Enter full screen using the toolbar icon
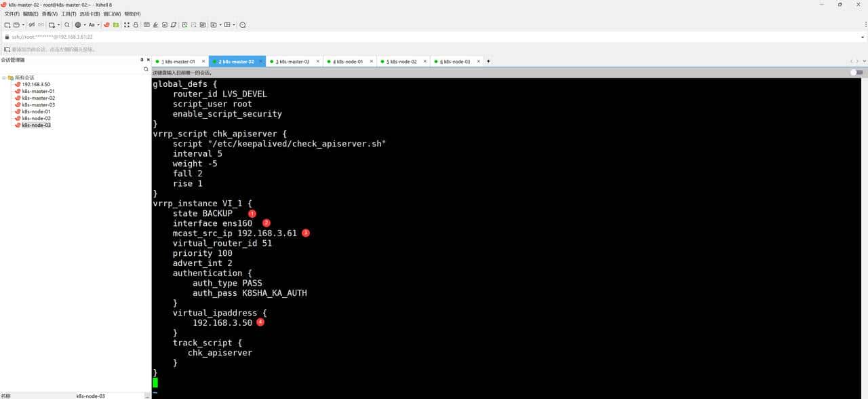The image size is (868, 399). (x=214, y=24)
